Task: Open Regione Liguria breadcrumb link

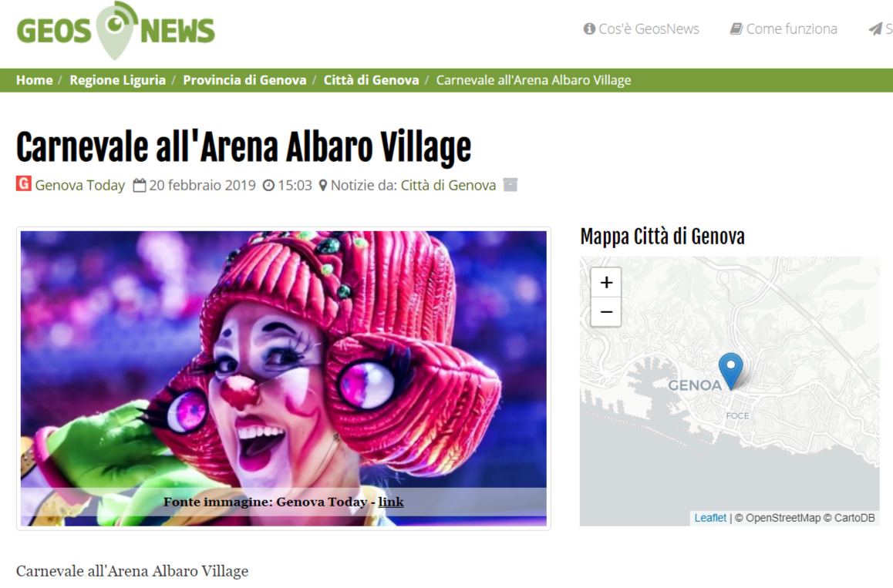Action: [x=117, y=80]
